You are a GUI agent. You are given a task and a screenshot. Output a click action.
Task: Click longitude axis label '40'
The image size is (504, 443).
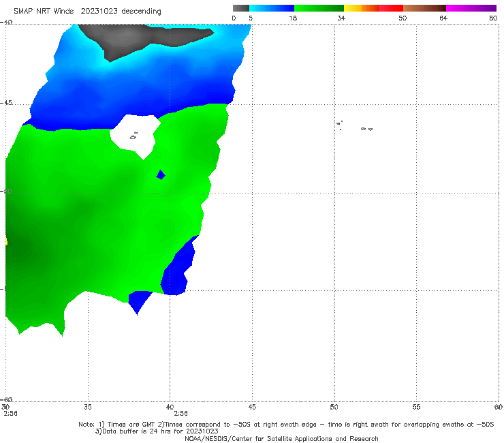[x=170, y=407]
